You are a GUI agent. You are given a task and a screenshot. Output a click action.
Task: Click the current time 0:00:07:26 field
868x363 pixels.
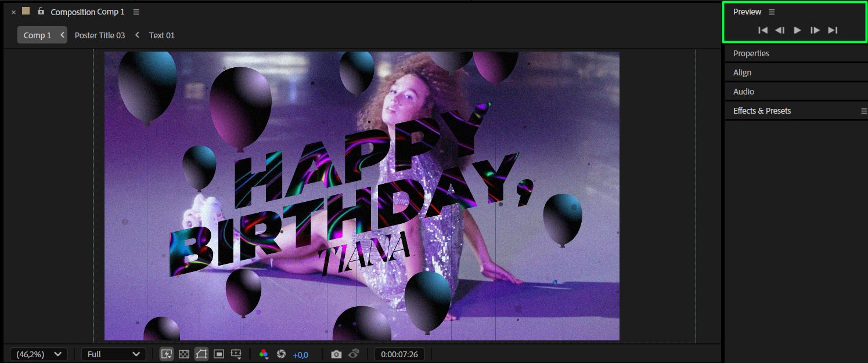pos(398,354)
